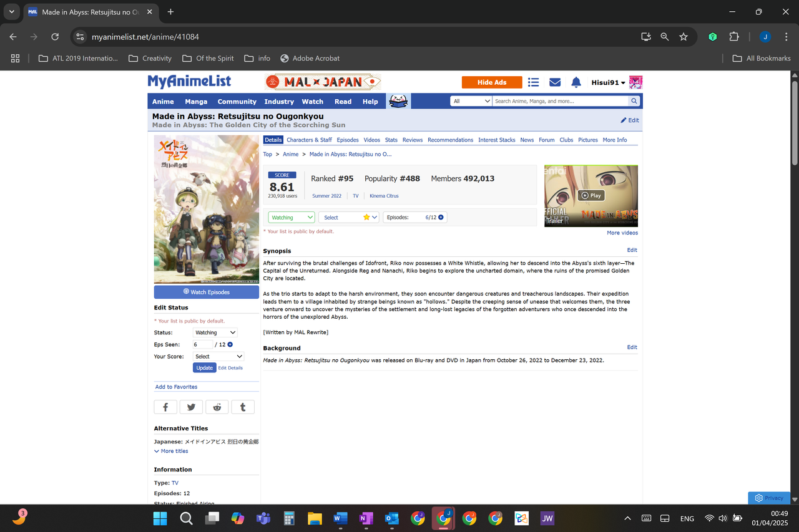This screenshot has width=799, height=532.
Task: Open the Recommendations tab
Action: click(451, 140)
